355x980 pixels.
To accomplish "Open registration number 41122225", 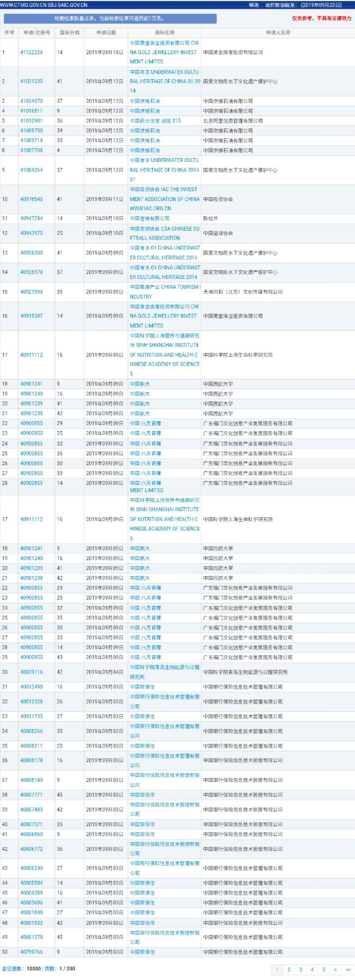I will click(31, 52).
